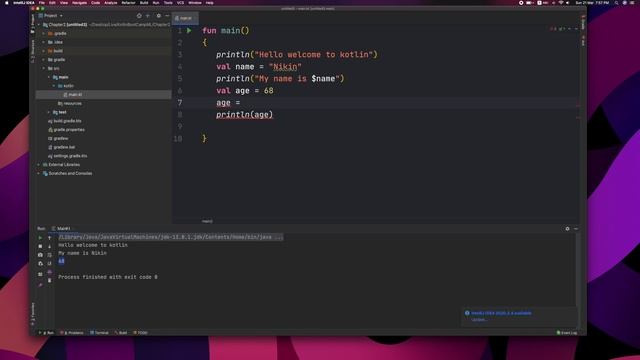
Task: Open the Terminal tool window tab
Action: [99, 333]
